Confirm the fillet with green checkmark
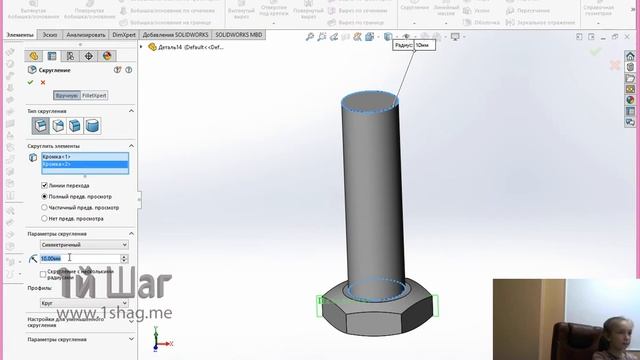The height and width of the screenshot is (360, 640). point(30,82)
